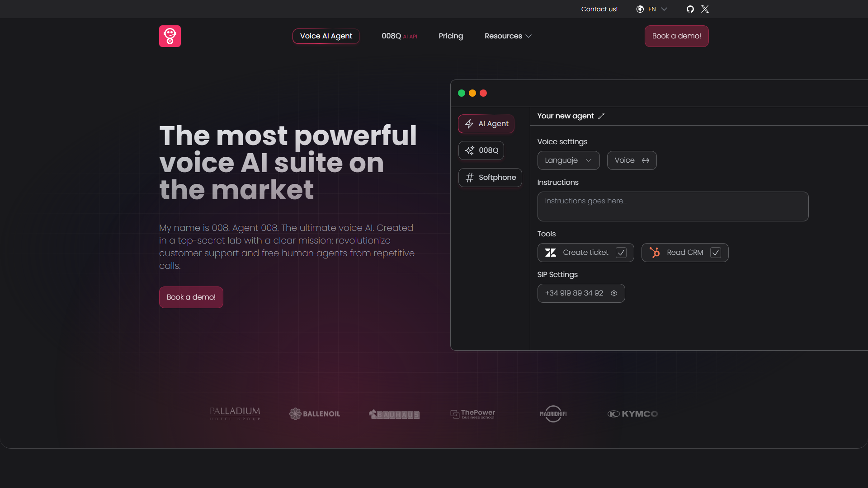Click the Zendesk logo in Create ticket
The image size is (868, 488).
[x=550, y=253]
